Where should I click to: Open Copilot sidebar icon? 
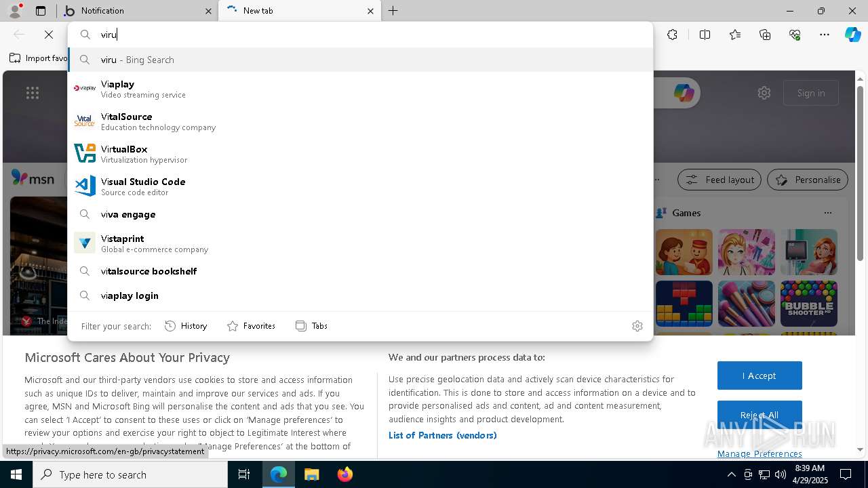point(852,35)
